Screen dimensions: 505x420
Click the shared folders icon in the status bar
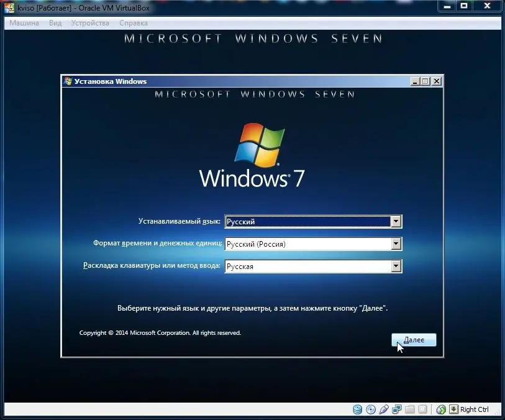click(x=410, y=409)
